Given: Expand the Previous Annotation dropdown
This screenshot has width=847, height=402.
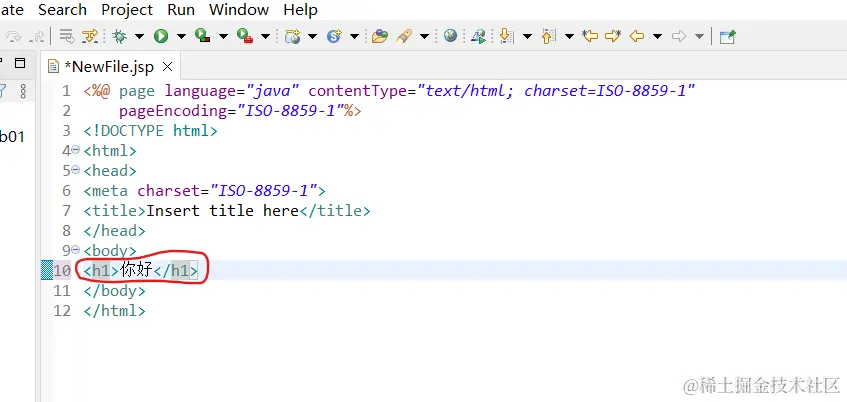Looking at the screenshot, I should (x=569, y=36).
